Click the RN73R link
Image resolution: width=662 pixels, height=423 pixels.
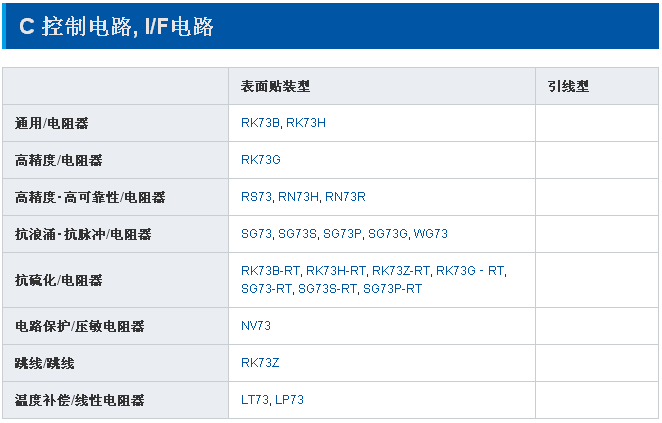tap(346, 197)
